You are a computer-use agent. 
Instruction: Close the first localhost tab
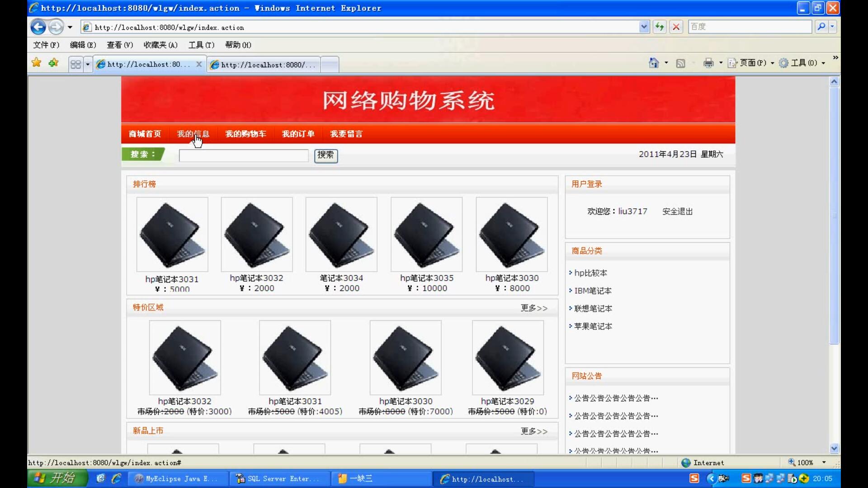tap(198, 64)
